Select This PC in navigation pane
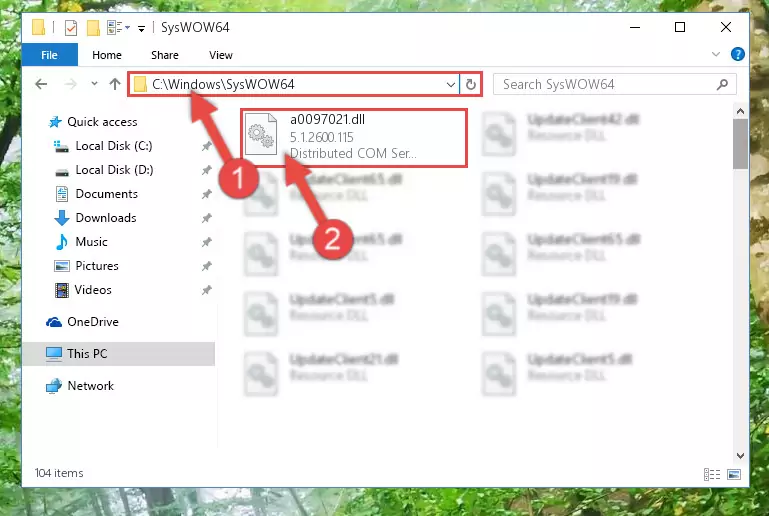Screen dimensions: 769x516 [x=118, y=354]
